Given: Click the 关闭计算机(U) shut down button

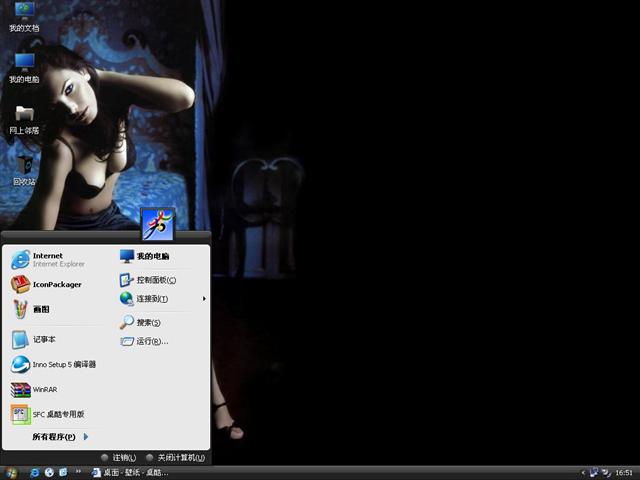Looking at the screenshot, I should 176,458.
